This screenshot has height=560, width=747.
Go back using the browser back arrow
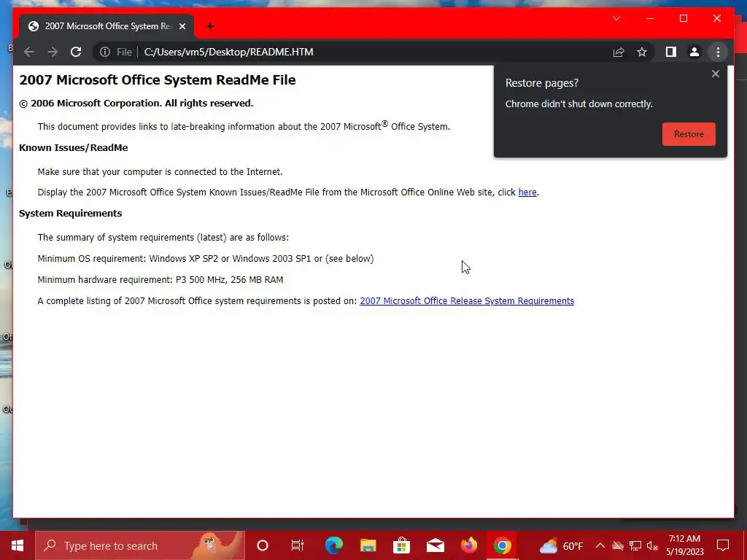tap(29, 52)
